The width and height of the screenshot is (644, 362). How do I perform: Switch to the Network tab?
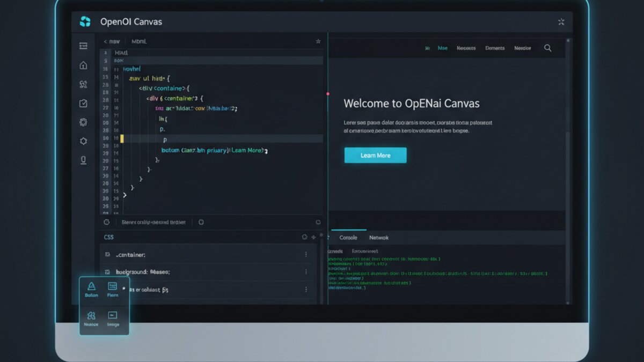[379, 238]
